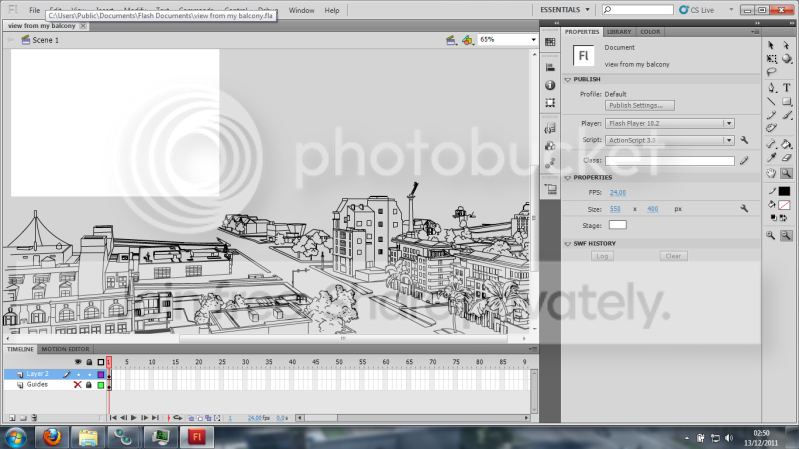Delete layer with trash icon
This screenshot has height=449, width=799.
[34, 418]
